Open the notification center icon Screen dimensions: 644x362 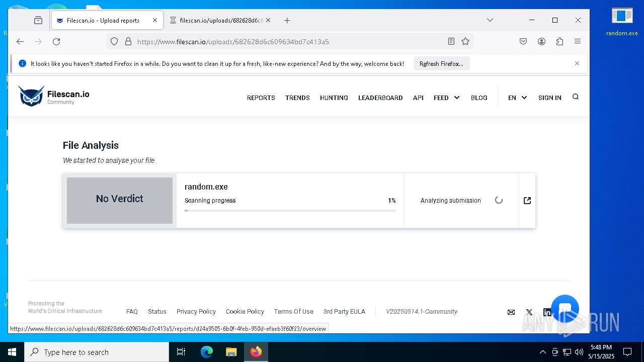(x=627, y=352)
